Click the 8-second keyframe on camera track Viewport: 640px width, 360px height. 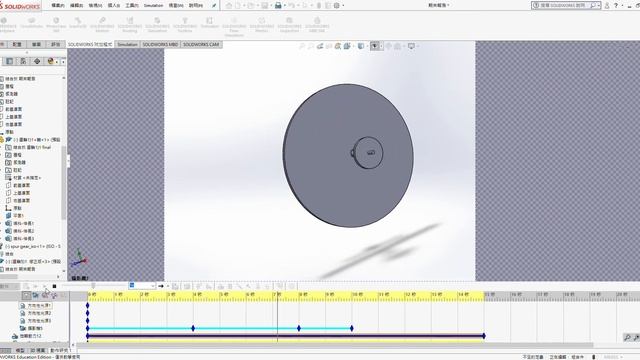[299, 328]
